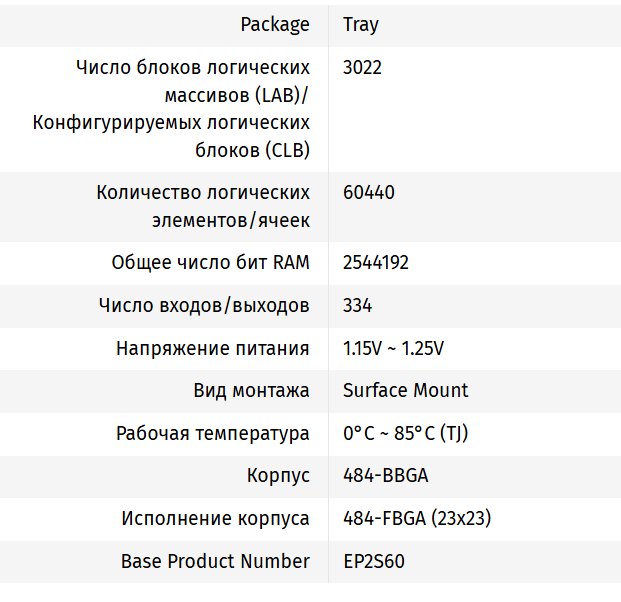Select the 2544192 RAM bits value
621x602 pixels.
pyautogui.click(x=376, y=263)
